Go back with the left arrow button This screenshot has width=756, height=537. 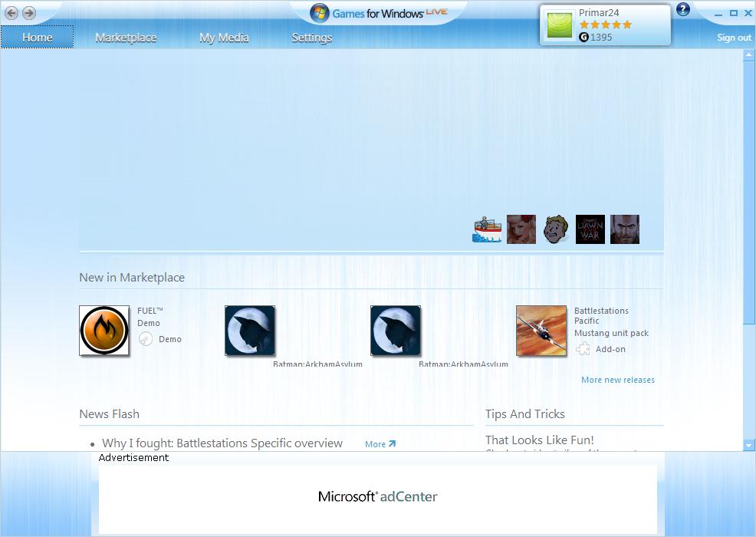[x=12, y=13]
